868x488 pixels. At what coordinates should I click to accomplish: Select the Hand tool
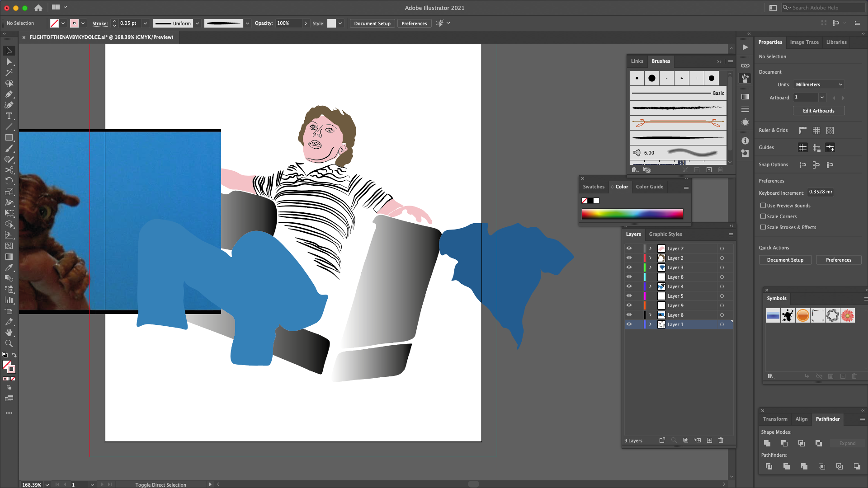coord(9,333)
